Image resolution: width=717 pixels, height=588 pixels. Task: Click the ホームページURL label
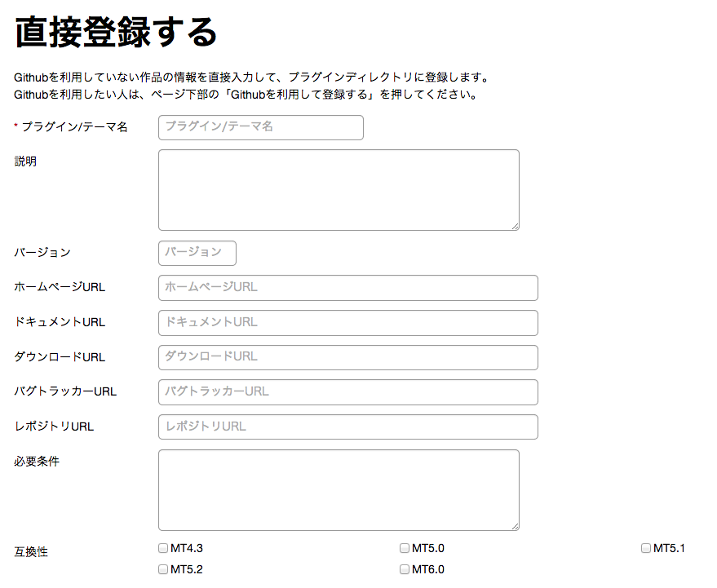(60, 287)
